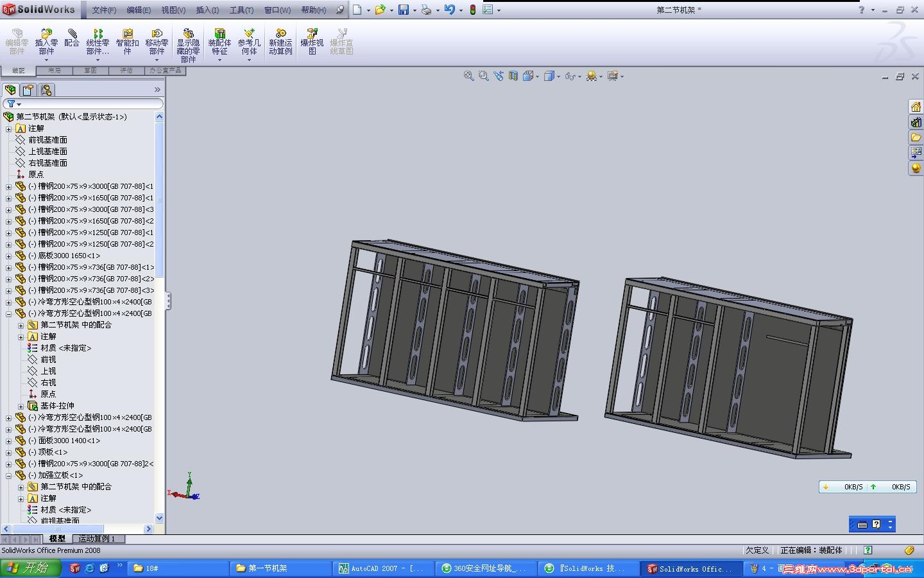Click the Insert Components (插入零部件) tool
Image resolution: width=924 pixels, height=578 pixels.
pos(46,42)
